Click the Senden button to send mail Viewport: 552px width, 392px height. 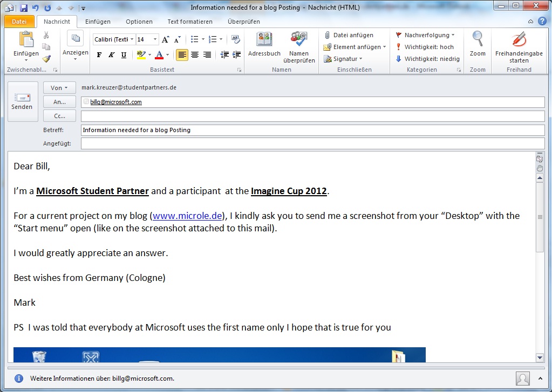click(22, 101)
